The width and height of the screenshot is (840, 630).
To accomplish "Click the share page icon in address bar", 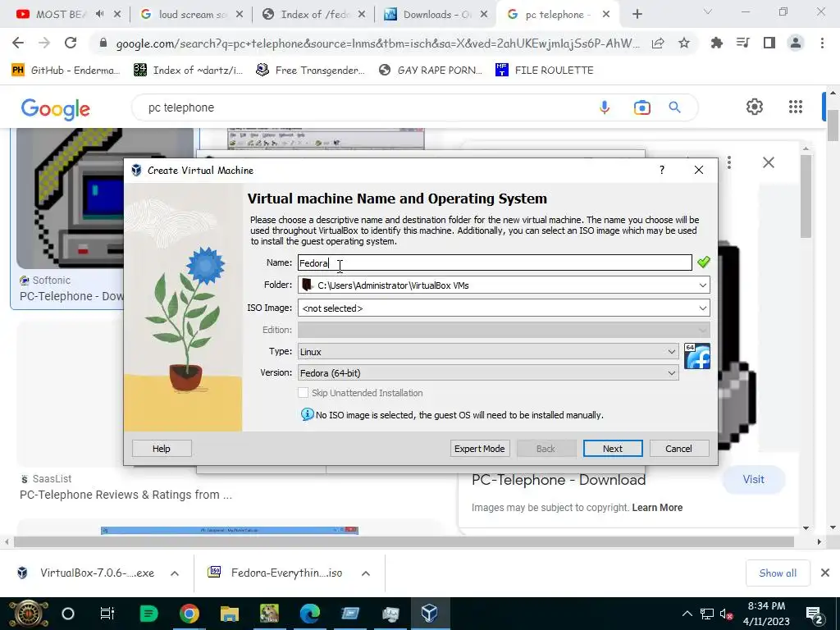I will tap(658, 43).
